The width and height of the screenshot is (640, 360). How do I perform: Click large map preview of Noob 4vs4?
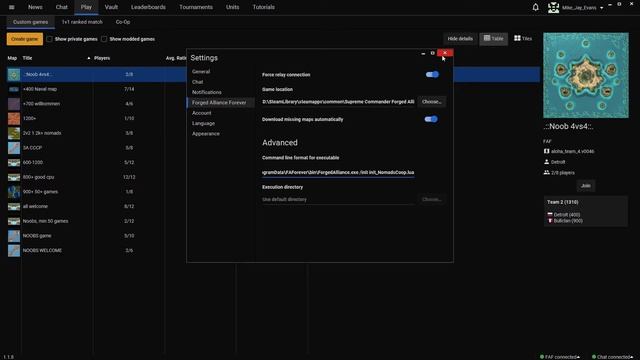point(586,76)
